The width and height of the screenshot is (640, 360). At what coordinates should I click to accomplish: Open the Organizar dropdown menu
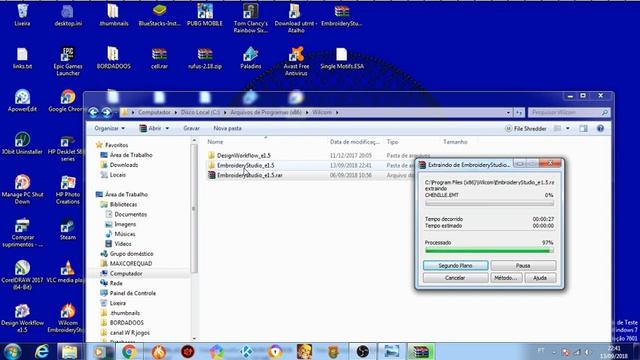pos(109,128)
